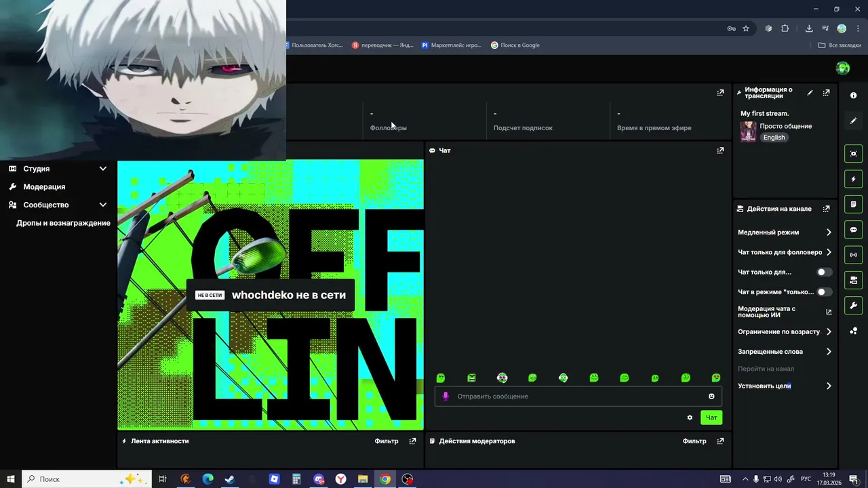Screen dimensions: 868x488
Task: Open browser extensions puzzle icon
Action: point(785,28)
